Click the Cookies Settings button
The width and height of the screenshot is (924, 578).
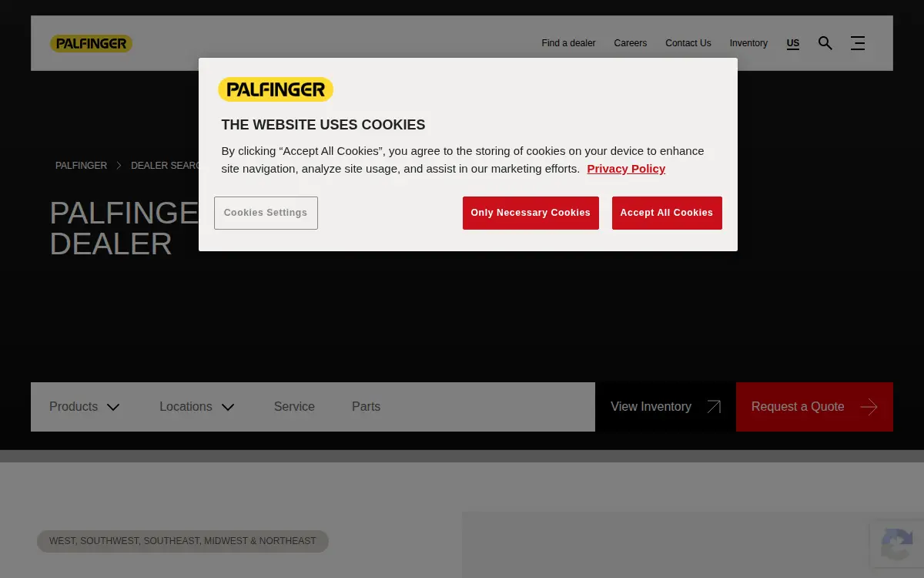(266, 213)
